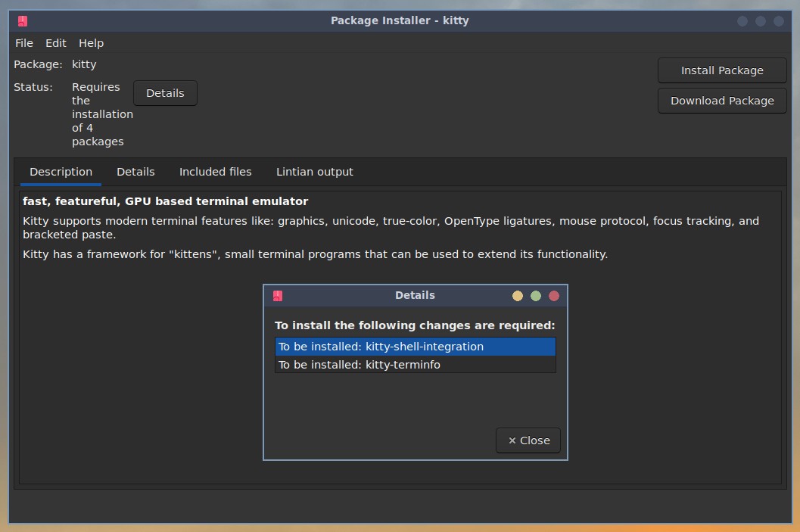Image resolution: width=800 pixels, height=532 pixels.
Task: Switch to the Included files tab
Action: (215, 172)
